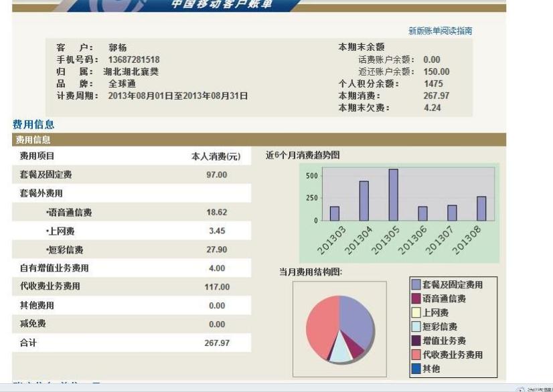Click the 201303 bar in trend chart
The height and width of the screenshot is (392, 553).
click(335, 213)
